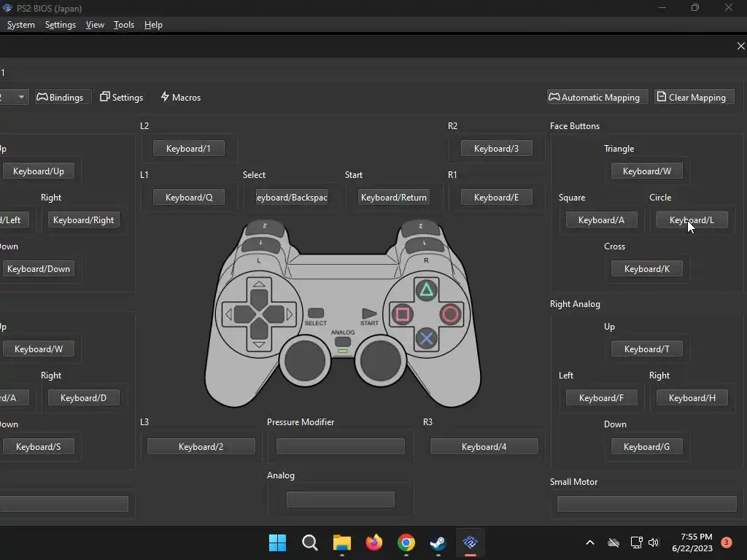Close the controller settings panel
This screenshot has width=747, height=560.
click(x=740, y=46)
